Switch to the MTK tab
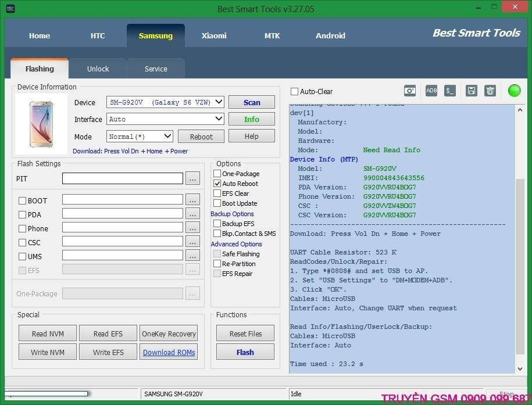 [x=272, y=35]
